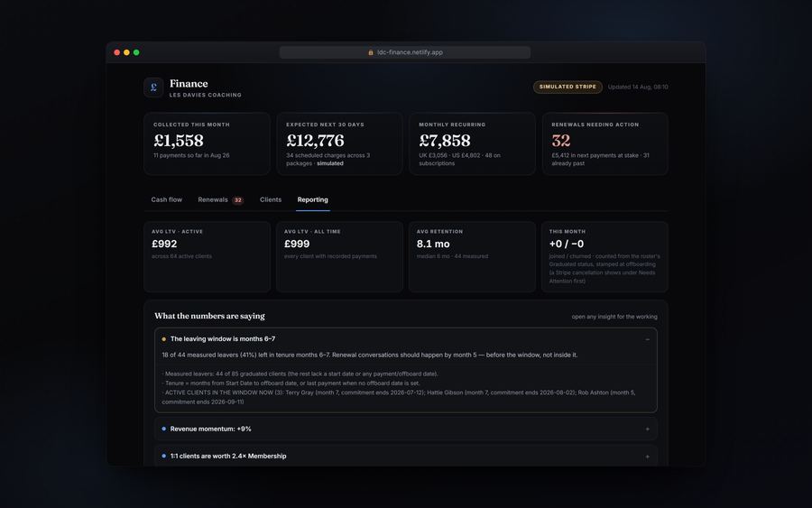Collapse the leaving window insight
The image size is (812, 508).
(647, 339)
